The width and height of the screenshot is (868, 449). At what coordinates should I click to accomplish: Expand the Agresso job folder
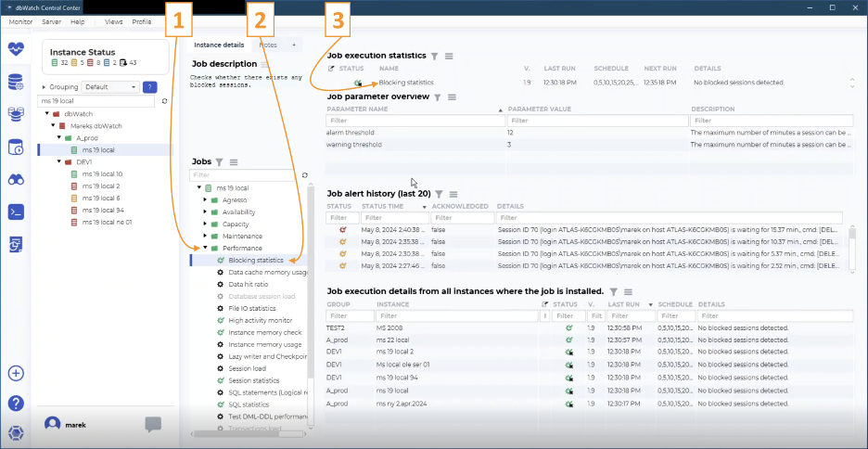point(205,199)
